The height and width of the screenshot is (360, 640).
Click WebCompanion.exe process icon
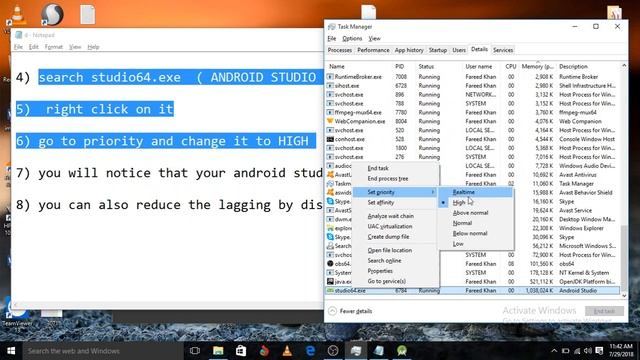330,121
